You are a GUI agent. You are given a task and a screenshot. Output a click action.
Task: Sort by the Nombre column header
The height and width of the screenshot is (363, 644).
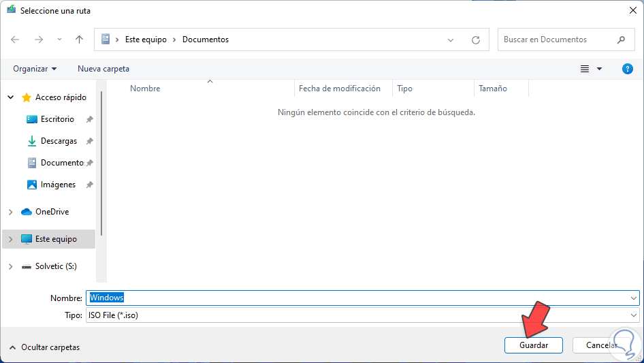[145, 89]
